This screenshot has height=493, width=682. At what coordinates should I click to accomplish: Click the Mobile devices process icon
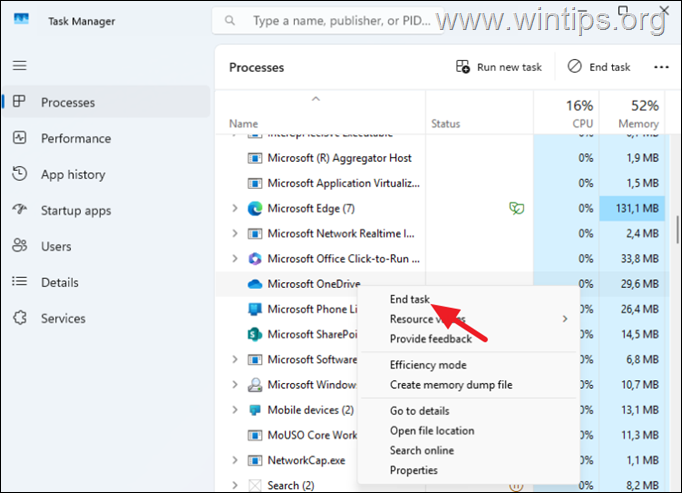pos(254,410)
